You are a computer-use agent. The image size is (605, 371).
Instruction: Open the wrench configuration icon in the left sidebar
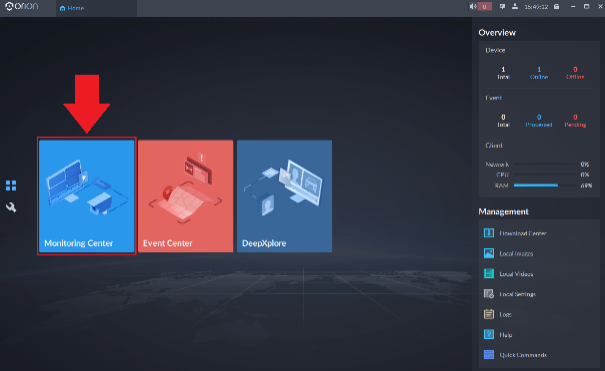(11, 207)
